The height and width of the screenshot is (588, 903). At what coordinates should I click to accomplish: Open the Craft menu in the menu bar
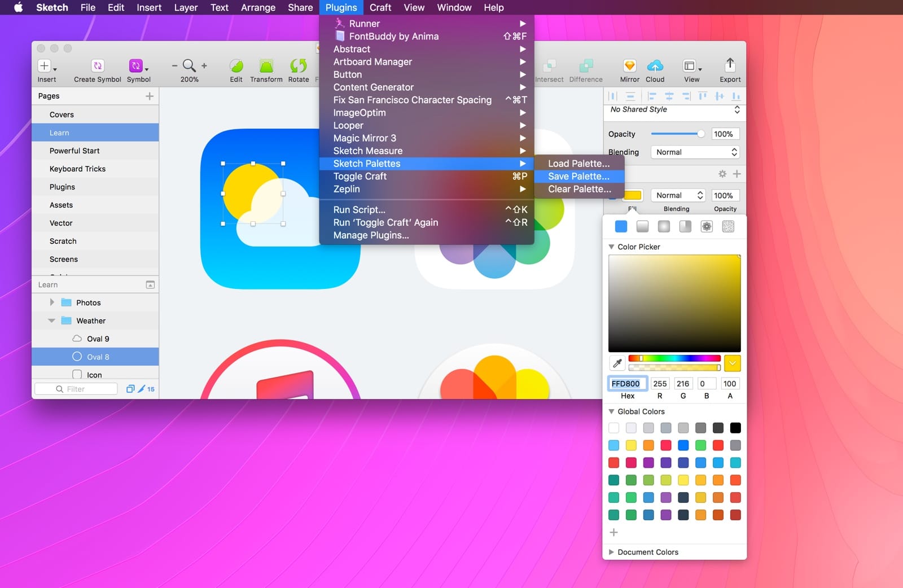(380, 7)
